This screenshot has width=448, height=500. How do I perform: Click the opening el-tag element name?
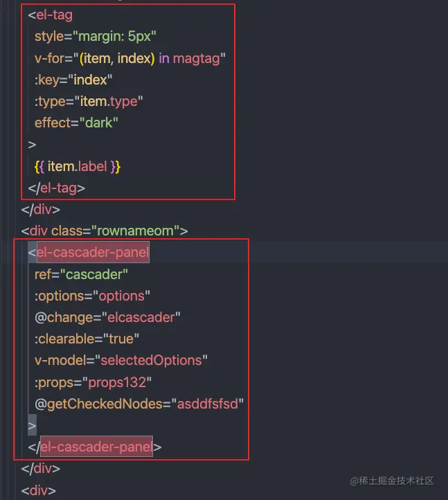54,15
